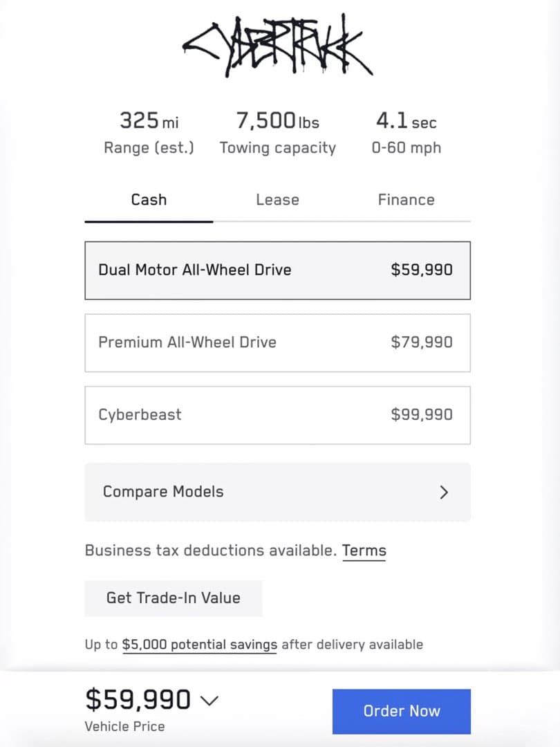Switch to the Lease tab
This screenshot has width=560, height=747.
pos(278,200)
